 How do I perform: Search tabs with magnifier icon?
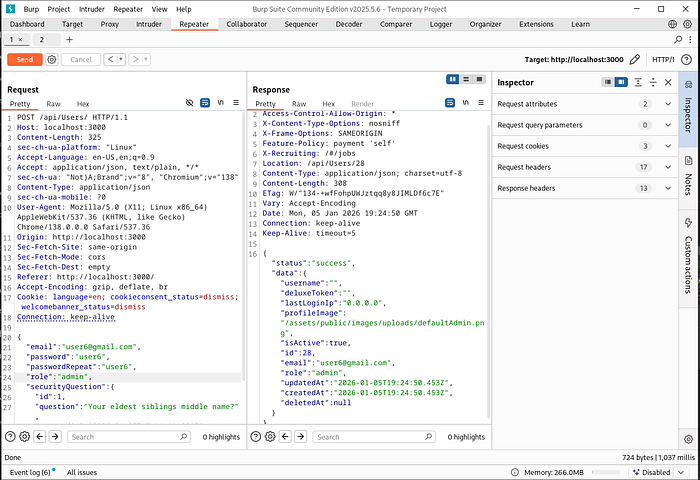pos(678,40)
